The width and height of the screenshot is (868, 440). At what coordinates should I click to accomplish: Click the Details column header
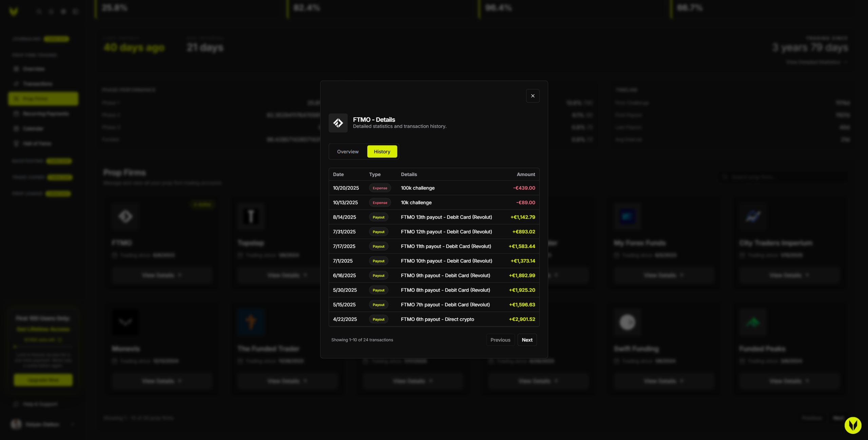[409, 174]
